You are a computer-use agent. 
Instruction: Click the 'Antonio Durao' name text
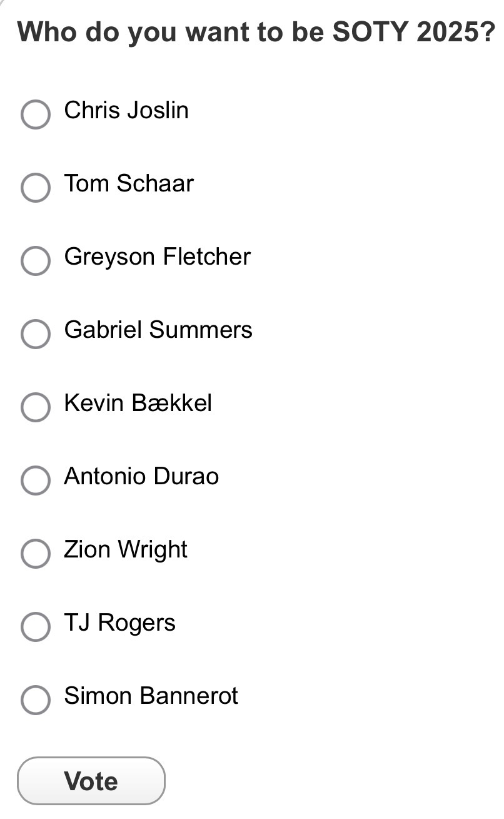click(x=141, y=476)
